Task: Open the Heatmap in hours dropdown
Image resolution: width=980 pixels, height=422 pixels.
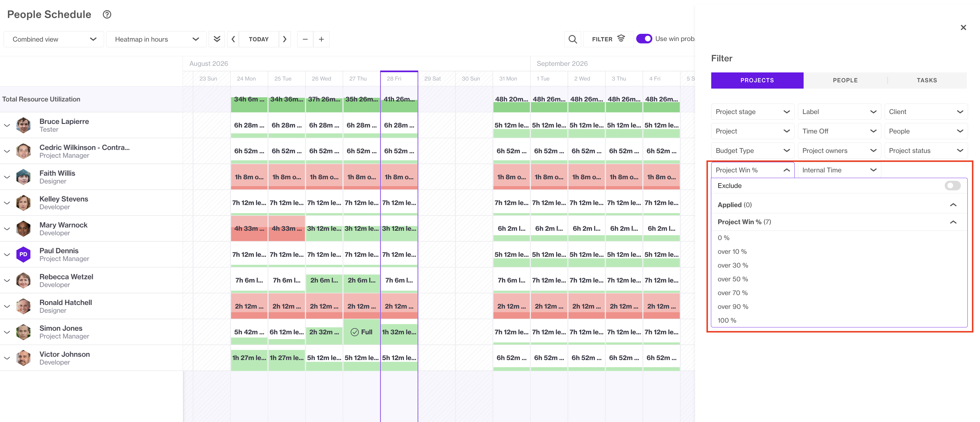Action: [x=156, y=39]
